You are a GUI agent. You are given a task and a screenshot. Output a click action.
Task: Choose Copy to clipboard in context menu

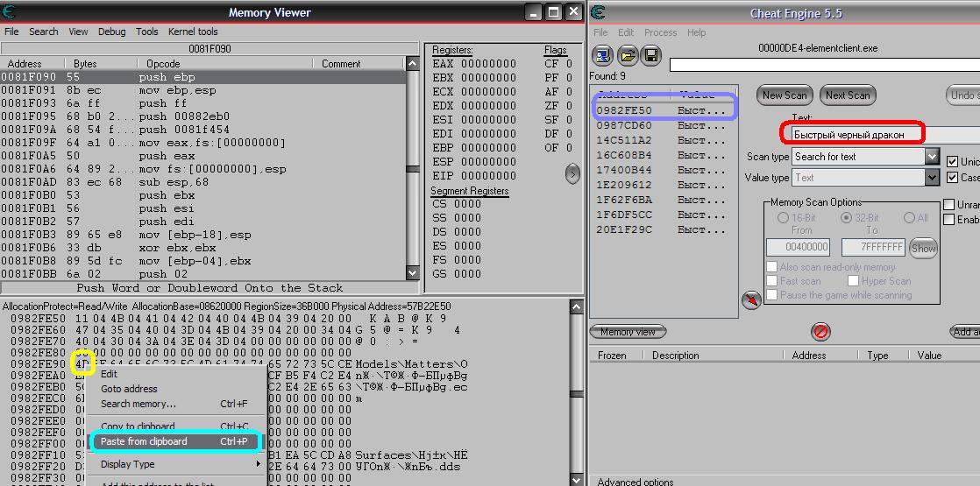(175, 426)
